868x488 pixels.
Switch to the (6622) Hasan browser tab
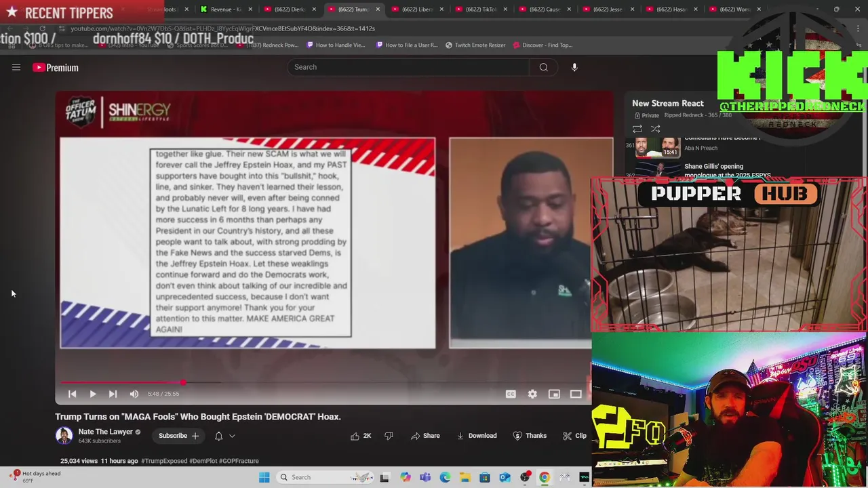pos(672,9)
